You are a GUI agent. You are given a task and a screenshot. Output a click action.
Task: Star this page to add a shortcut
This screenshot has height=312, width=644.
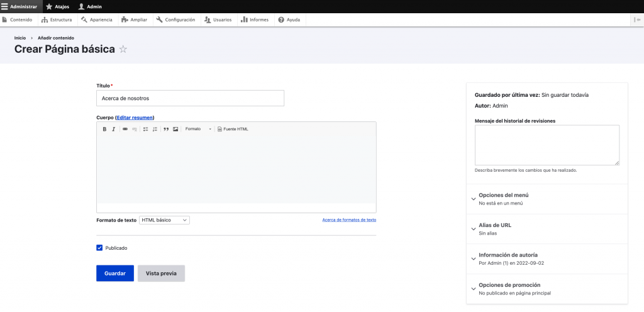tap(123, 49)
